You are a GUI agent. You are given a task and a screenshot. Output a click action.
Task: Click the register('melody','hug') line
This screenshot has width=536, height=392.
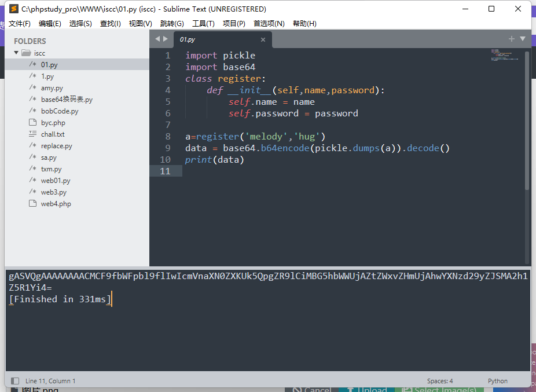[x=255, y=137]
